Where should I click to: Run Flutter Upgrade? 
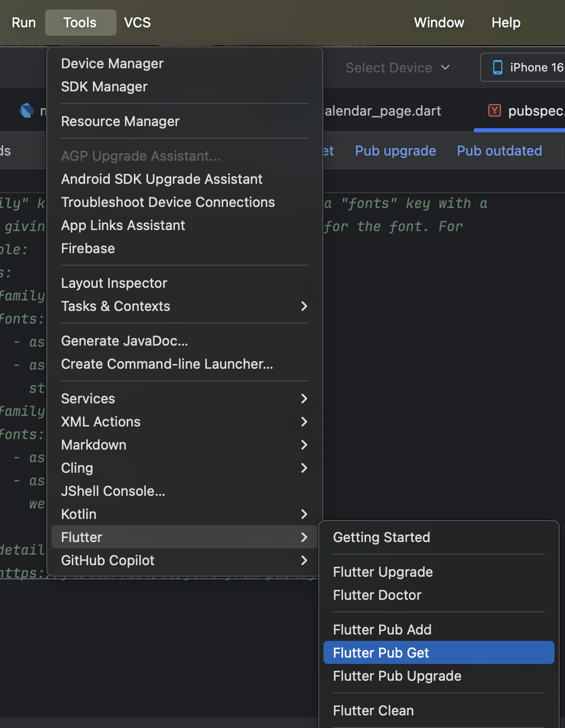tap(439, 572)
